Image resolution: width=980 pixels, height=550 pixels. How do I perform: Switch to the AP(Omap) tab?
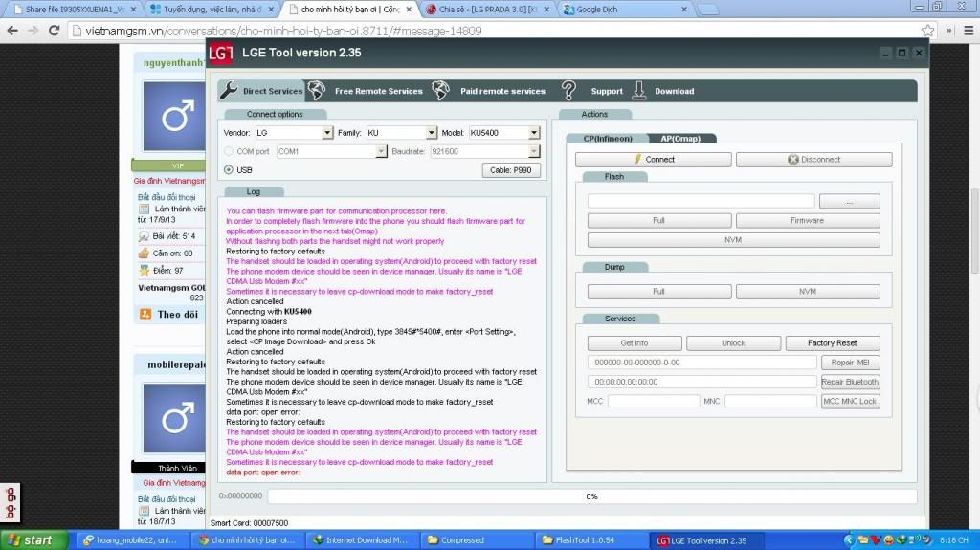[680, 139]
